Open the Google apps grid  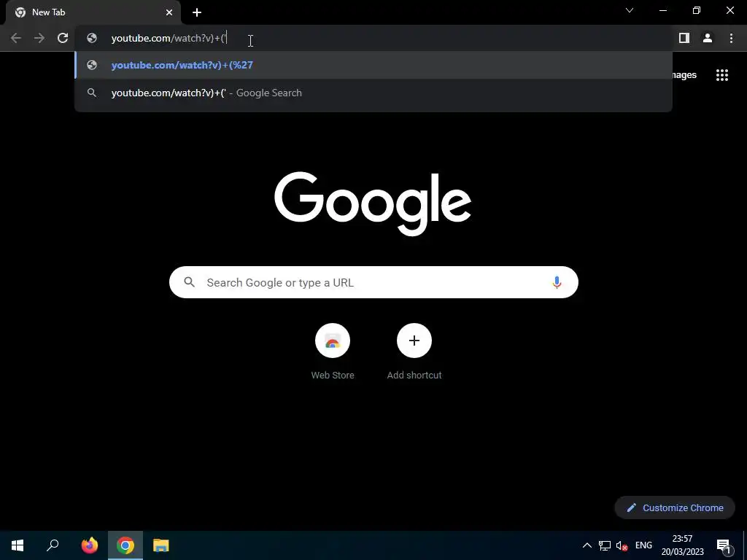click(x=722, y=75)
